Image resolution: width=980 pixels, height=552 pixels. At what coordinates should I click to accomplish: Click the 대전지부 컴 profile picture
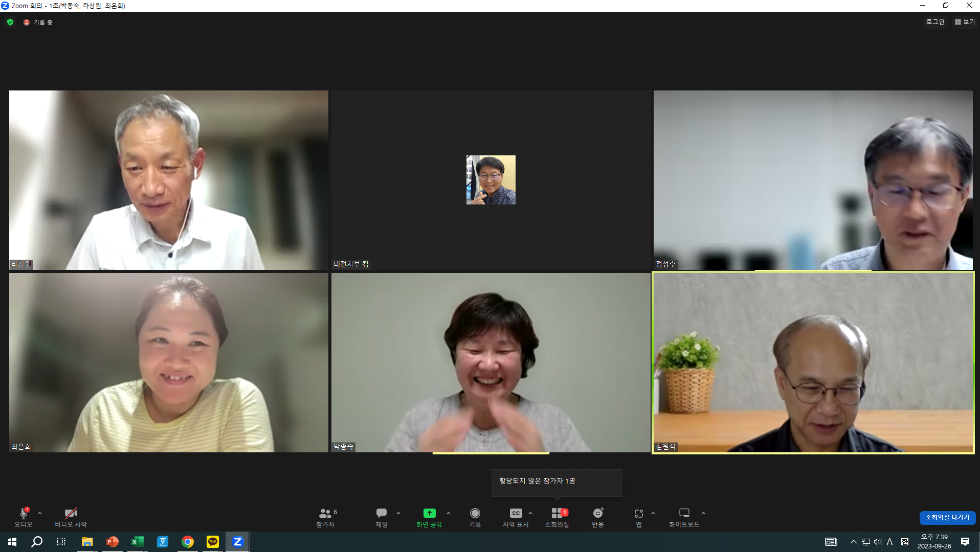click(491, 180)
